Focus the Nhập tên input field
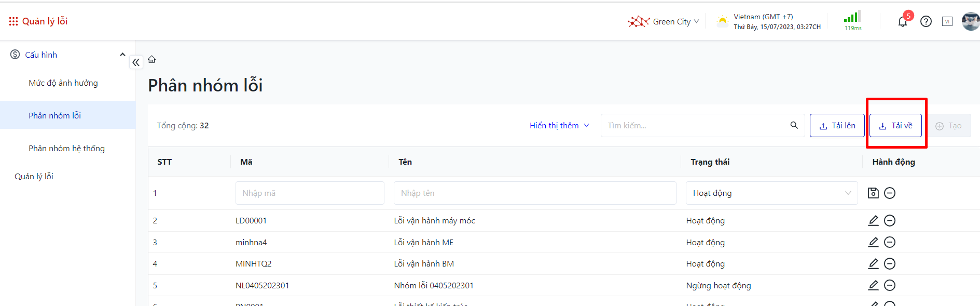The image size is (980, 306). [x=535, y=193]
